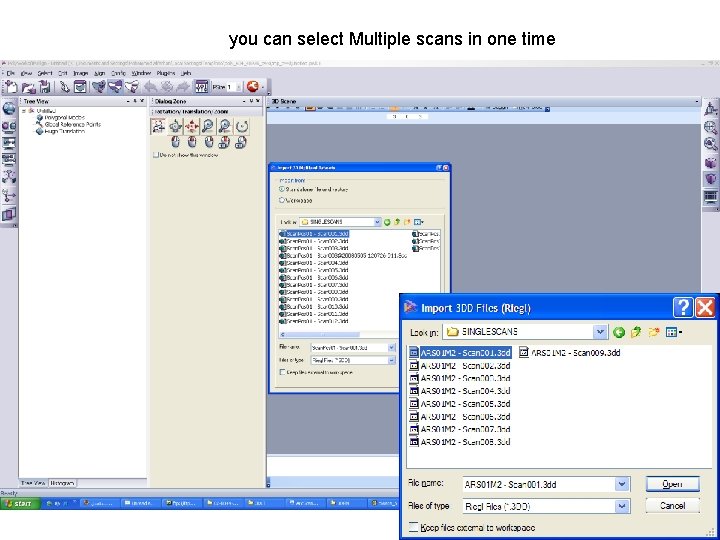Viewport: 720px width, 540px height.
Task: Open the File name dropdown in Import 3DD Files
Action: coord(622,484)
